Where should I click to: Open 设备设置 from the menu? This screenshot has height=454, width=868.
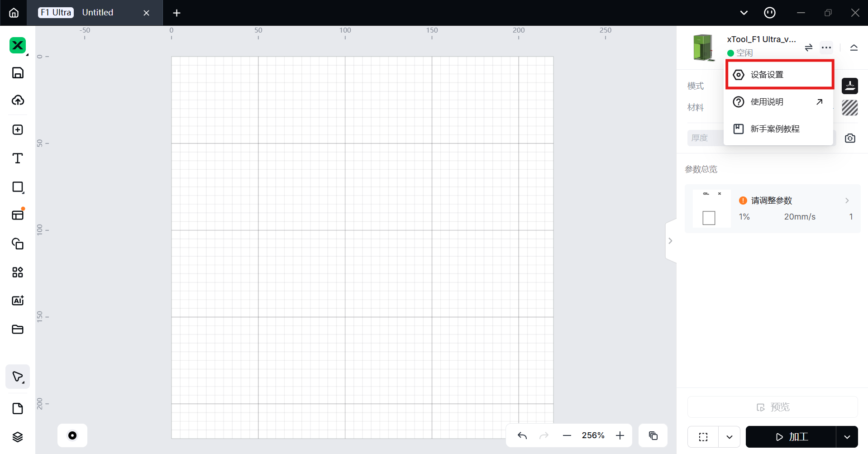coord(779,75)
